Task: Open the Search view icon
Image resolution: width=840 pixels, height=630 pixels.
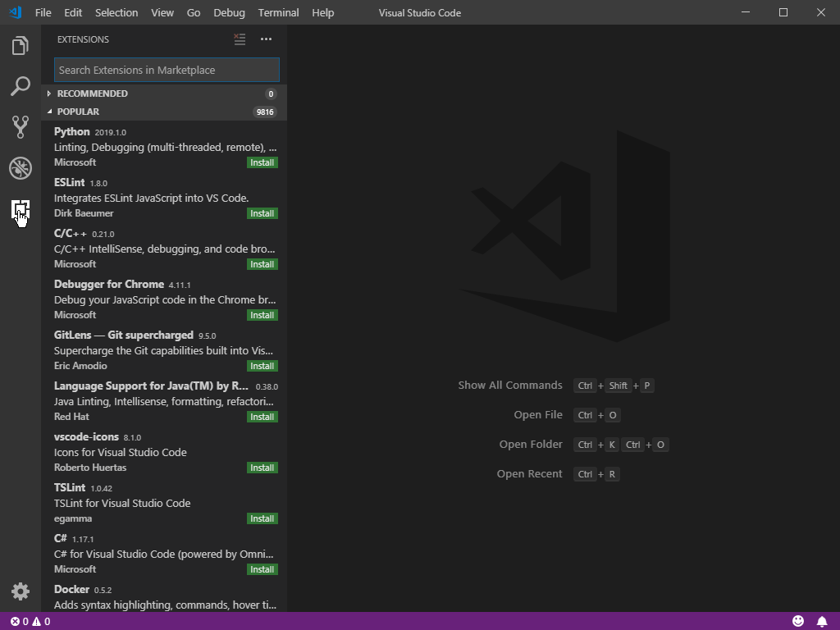Action: pyautogui.click(x=21, y=86)
